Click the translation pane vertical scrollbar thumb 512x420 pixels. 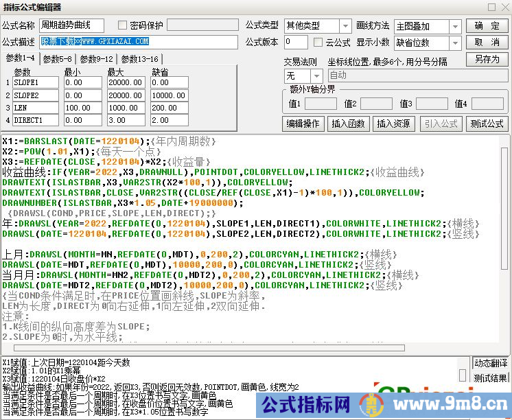[463, 375]
